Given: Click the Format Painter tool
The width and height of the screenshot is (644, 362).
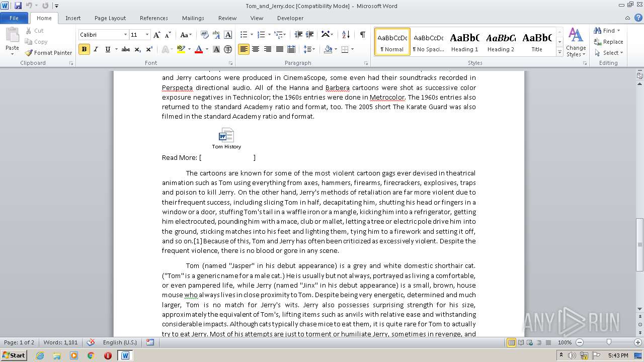Looking at the screenshot, I should [49, 53].
